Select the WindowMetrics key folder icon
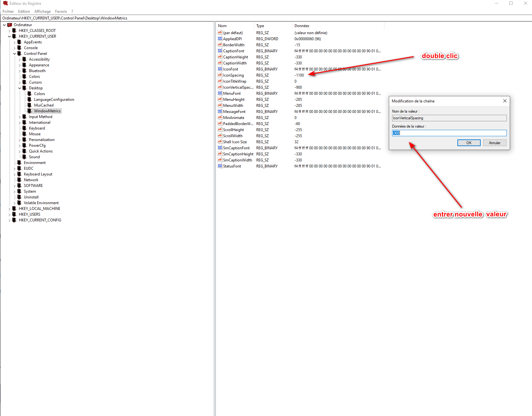Viewport: 532px width, 416px height. coord(30,111)
